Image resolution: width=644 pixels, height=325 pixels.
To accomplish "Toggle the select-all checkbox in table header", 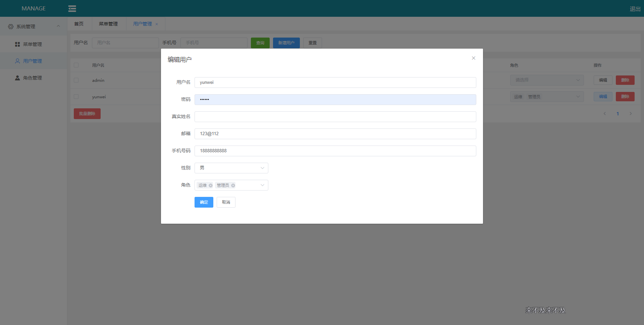I will (x=76, y=65).
